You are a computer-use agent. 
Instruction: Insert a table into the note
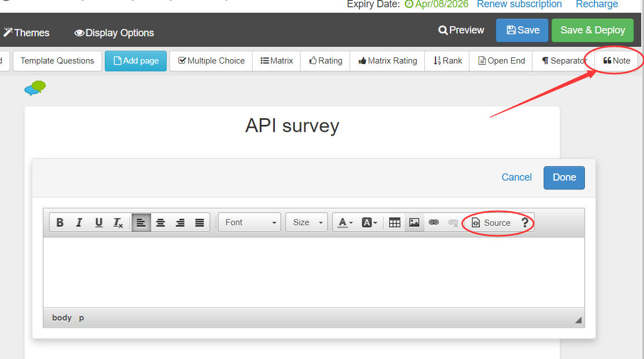click(x=395, y=222)
